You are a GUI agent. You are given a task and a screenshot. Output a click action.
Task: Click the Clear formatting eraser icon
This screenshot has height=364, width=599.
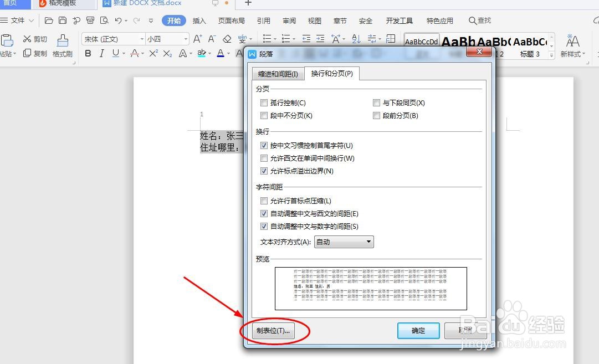point(227,39)
